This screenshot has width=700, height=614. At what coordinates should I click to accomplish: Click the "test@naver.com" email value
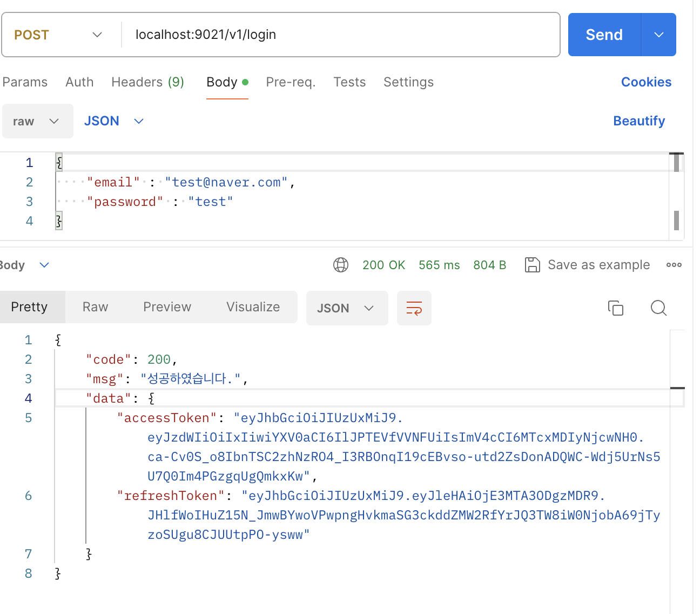pos(226,182)
